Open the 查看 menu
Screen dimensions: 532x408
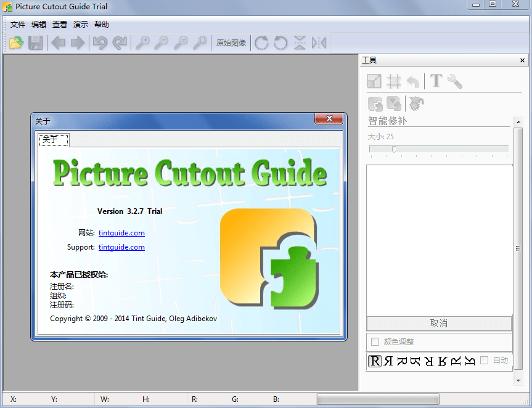[59, 24]
